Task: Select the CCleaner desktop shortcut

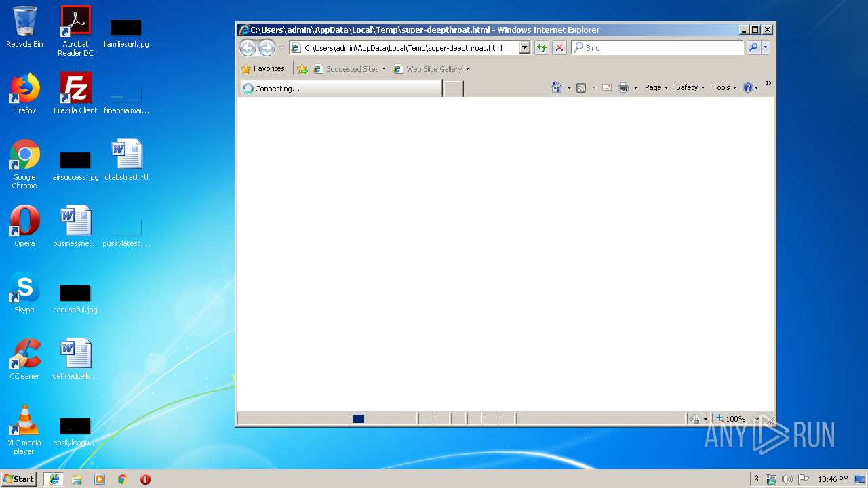Action: tap(24, 359)
